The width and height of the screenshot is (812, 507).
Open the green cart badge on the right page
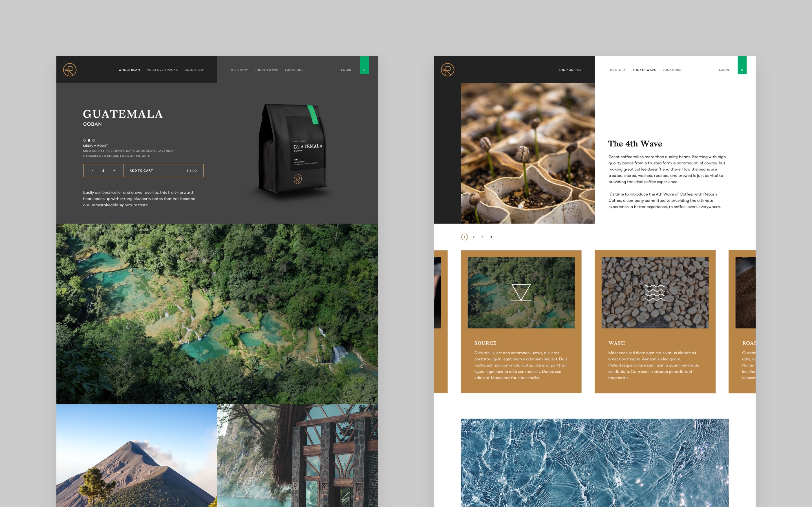742,65
